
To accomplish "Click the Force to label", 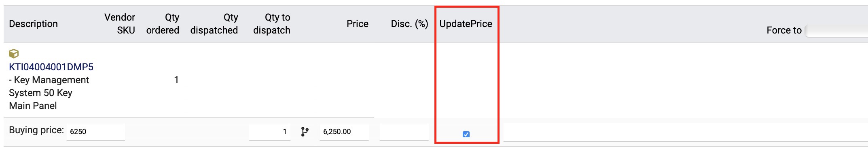I will coord(784,30).
